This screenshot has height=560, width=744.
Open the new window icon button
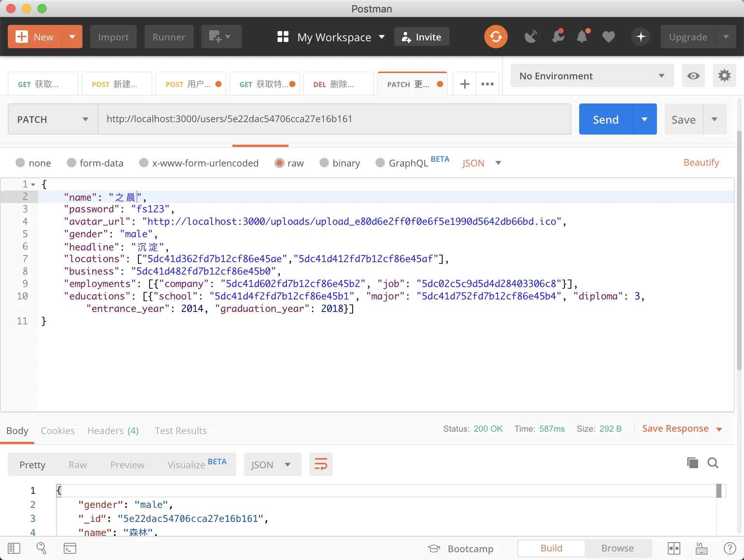(221, 37)
